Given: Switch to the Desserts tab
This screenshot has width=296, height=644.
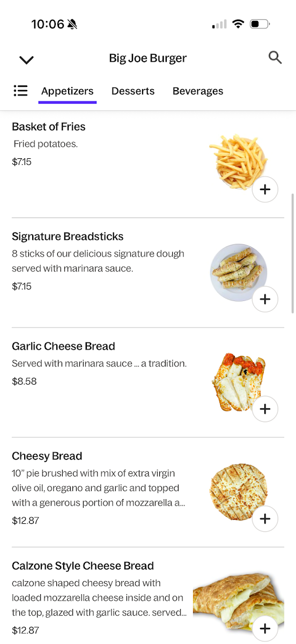Looking at the screenshot, I should (133, 91).
